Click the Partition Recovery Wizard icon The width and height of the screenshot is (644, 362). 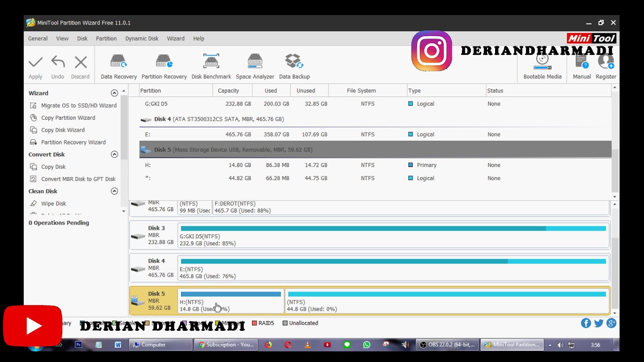click(33, 142)
